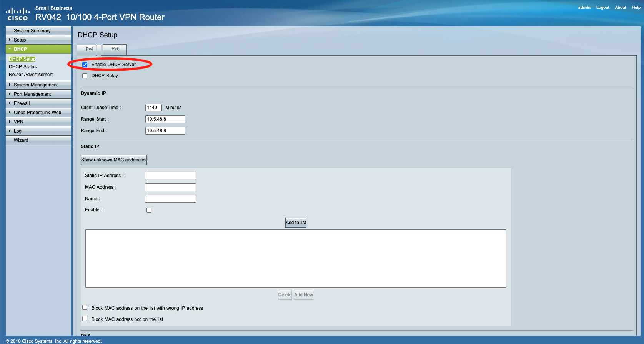Open Router Advertisement page
644x344 pixels.
31,75
